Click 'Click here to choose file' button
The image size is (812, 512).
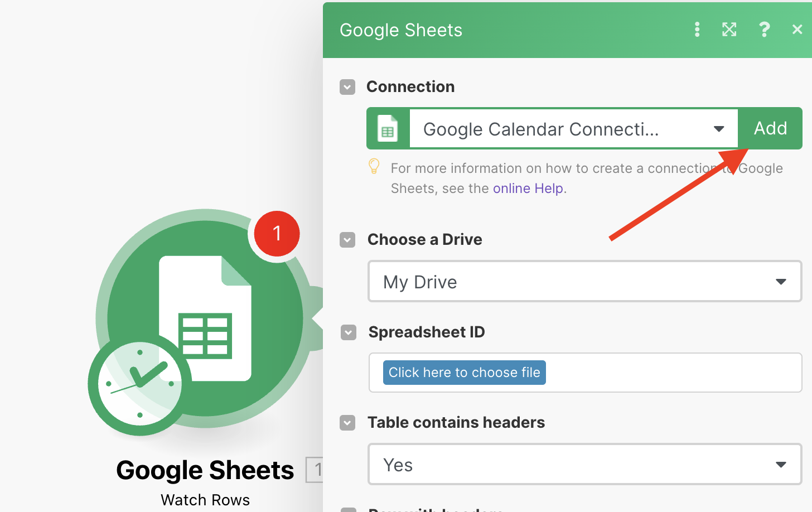click(x=464, y=373)
